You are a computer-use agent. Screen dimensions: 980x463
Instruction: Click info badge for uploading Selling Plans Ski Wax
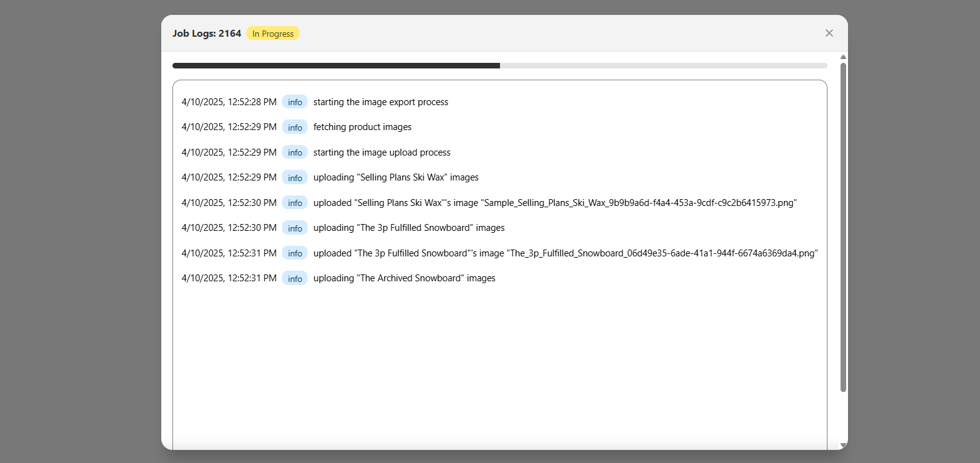294,178
